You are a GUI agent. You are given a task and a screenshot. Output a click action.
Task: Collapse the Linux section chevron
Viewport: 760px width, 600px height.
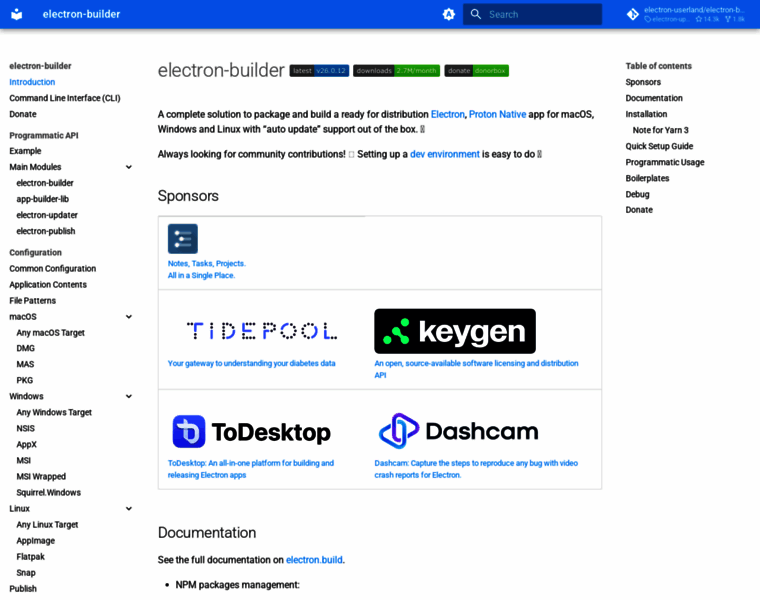tap(129, 509)
